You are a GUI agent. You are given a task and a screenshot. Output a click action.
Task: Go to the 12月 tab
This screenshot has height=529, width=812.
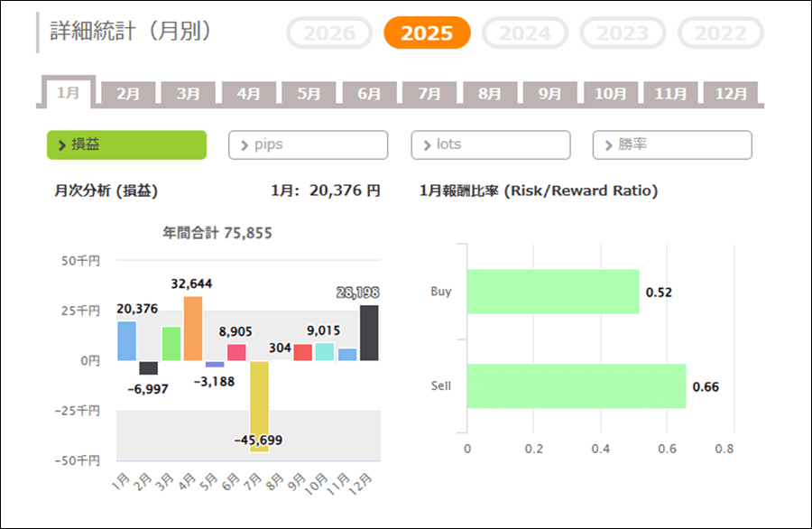tap(731, 94)
